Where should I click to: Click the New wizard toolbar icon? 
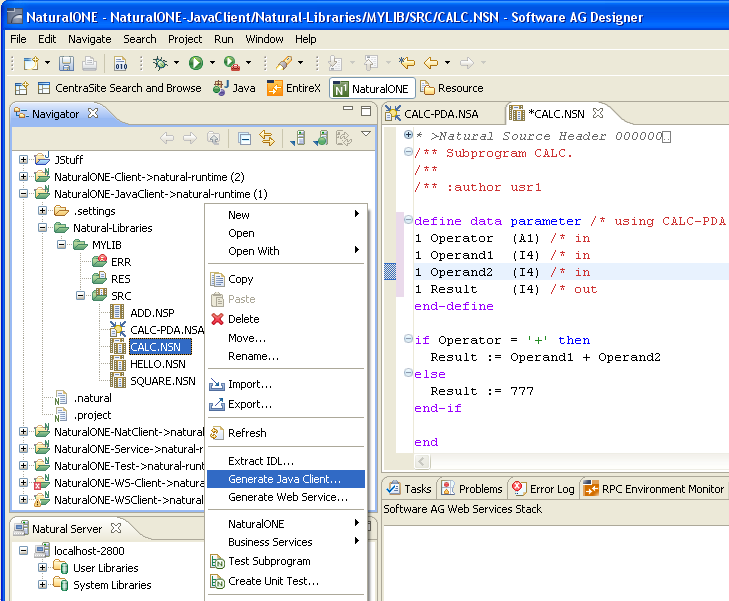[31, 63]
